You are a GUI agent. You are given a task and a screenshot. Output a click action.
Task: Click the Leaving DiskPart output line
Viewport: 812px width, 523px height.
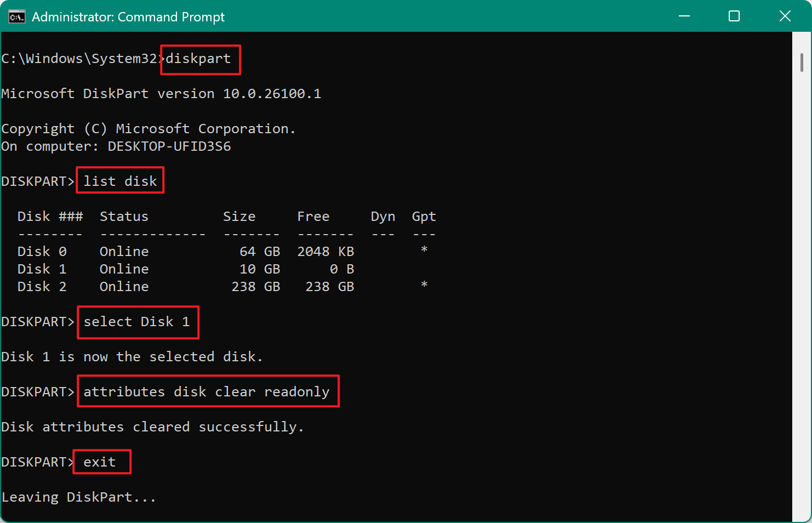(x=78, y=497)
